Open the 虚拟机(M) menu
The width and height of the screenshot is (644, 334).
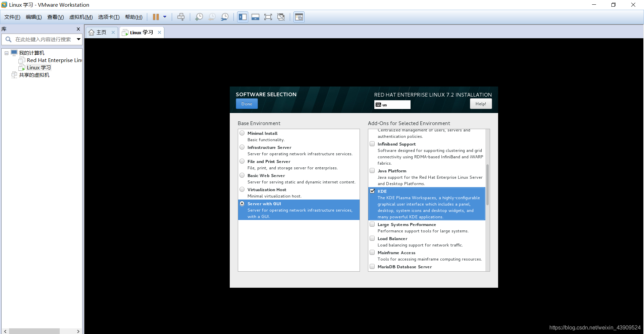click(x=81, y=17)
